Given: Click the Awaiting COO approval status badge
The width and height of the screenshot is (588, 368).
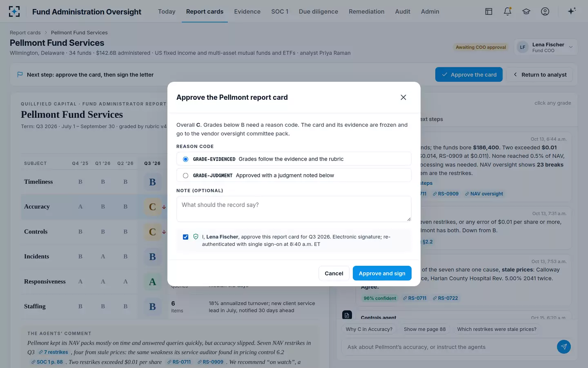Looking at the screenshot, I should (481, 47).
